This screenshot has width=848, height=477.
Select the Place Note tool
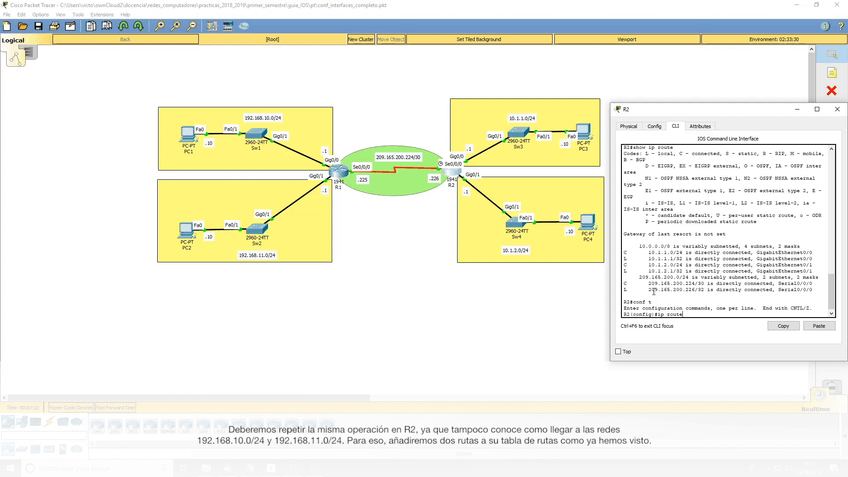[x=831, y=73]
